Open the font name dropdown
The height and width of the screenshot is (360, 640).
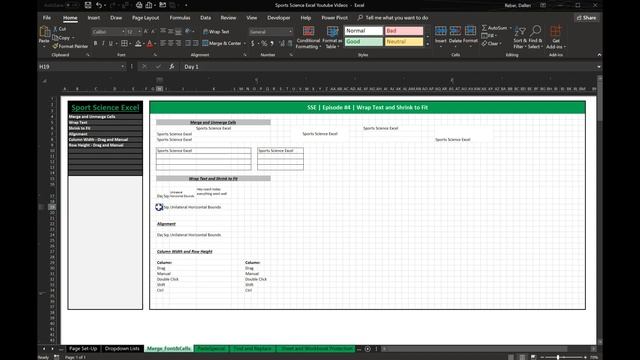click(x=123, y=32)
